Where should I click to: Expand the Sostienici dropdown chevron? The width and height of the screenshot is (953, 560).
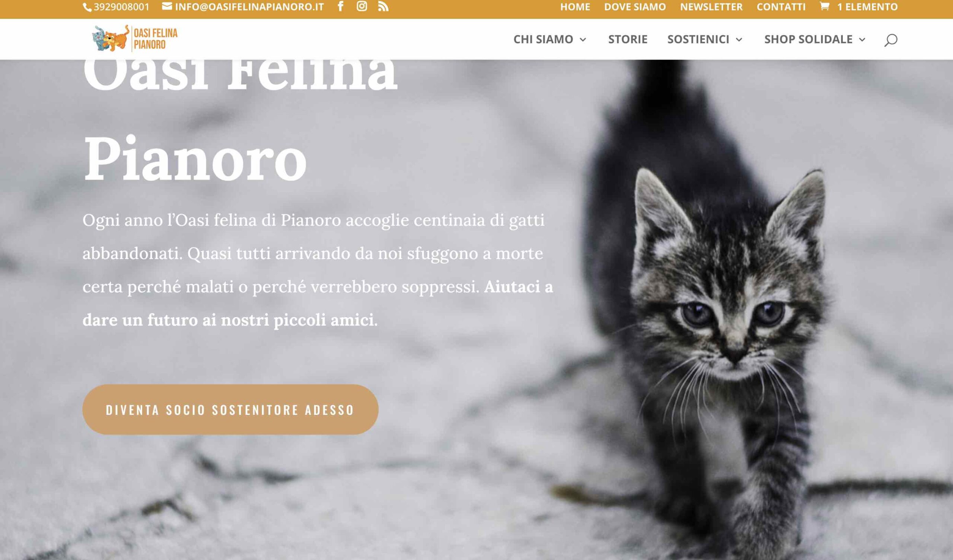click(739, 39)
